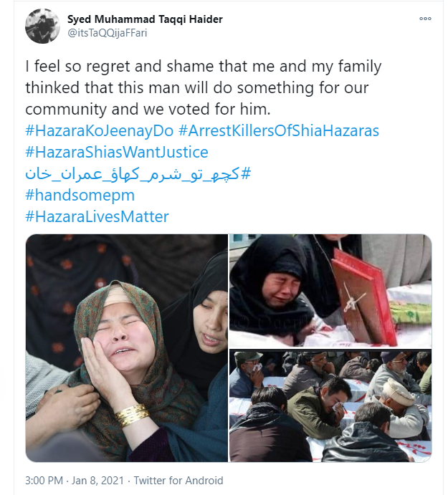This screenshot has height=495, width=448.
Task: View the photo of men mourning beside coffins
Action: coord(330,405)
